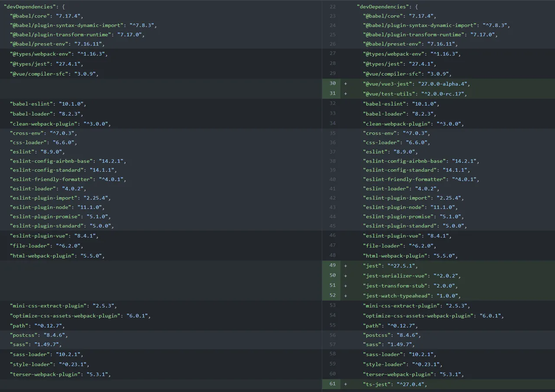Select the "^27.0.4" version value
The height and width of the screenshot is (392, 555).
click(411, 384)
